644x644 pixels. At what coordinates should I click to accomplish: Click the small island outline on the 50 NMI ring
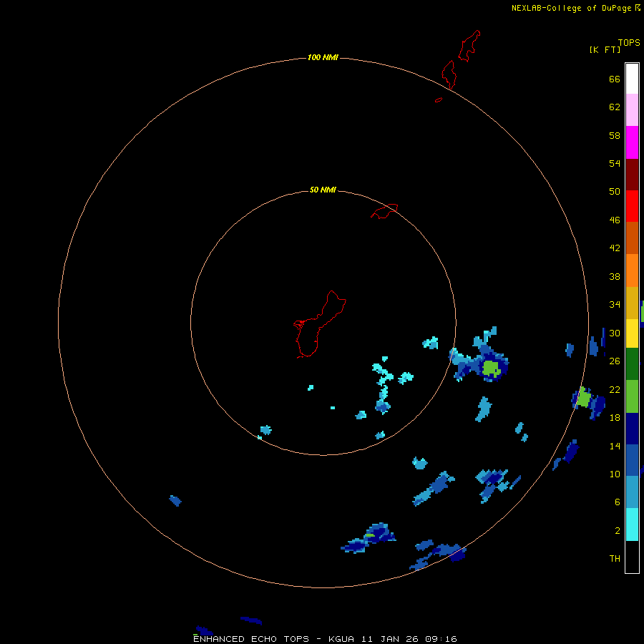pyautogui.click(x=384, y=211)
